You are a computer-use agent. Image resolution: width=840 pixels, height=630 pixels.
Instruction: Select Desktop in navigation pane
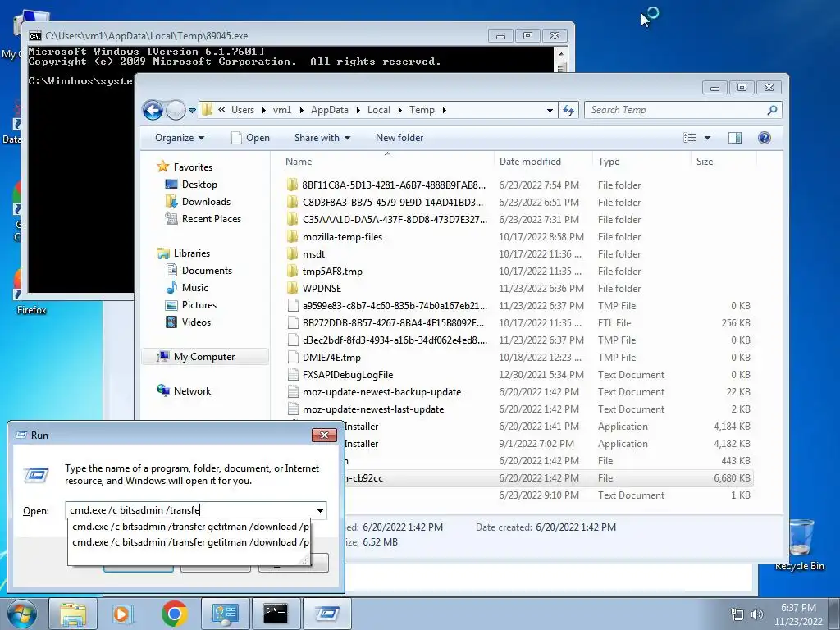point(191,185)
